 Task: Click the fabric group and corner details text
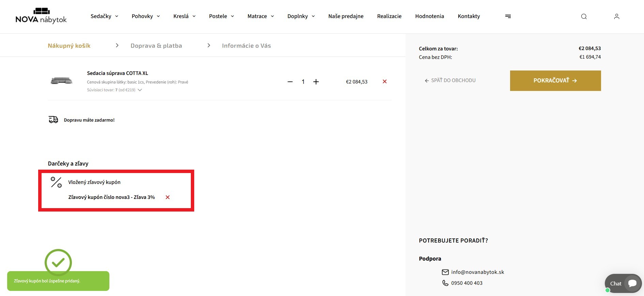click(138, 82)
